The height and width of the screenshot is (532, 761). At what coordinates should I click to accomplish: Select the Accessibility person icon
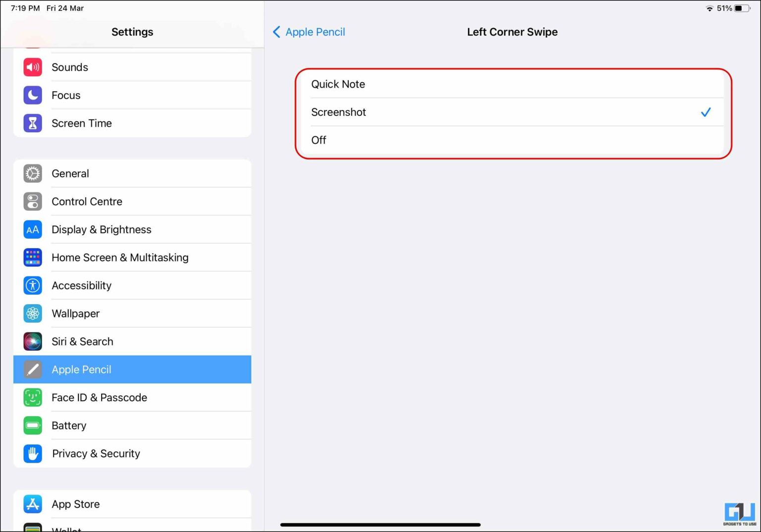(x=32, y=285)
